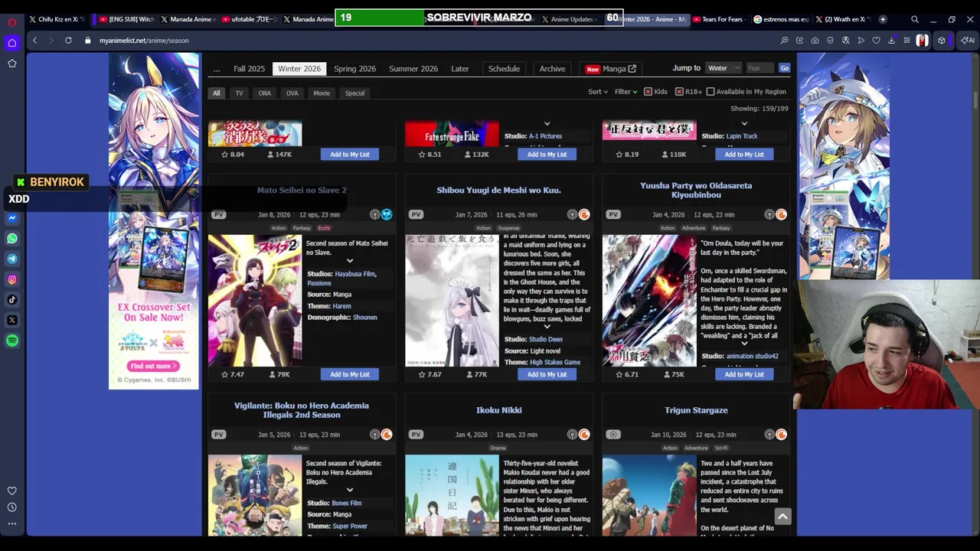
Task: Open the New Manga link
Action: pyautogui.click(x=611, y=69)
